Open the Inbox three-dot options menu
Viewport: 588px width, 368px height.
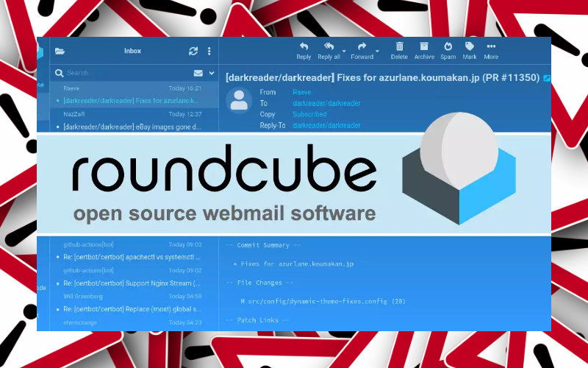(x=209, y=52)
